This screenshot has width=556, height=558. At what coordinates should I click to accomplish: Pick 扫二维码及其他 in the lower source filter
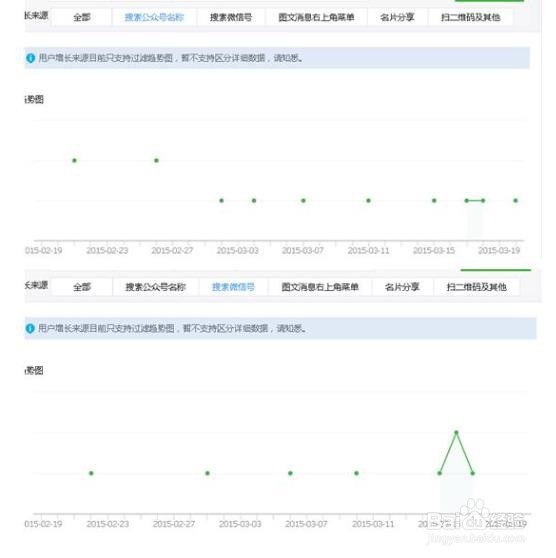tap(477, 287)
